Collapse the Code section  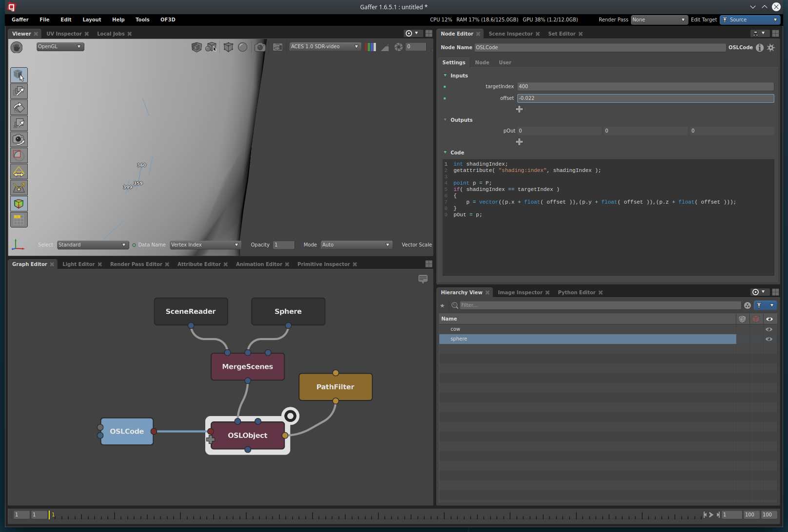[x=445, y=152]
